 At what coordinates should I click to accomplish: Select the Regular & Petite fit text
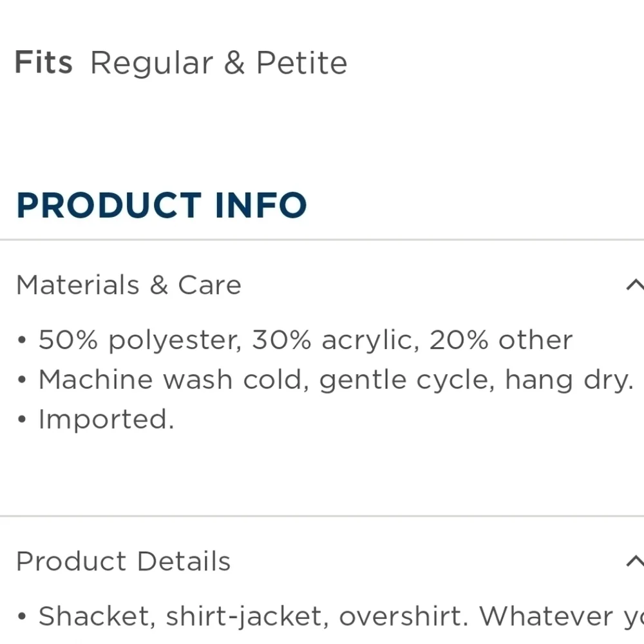218,63
